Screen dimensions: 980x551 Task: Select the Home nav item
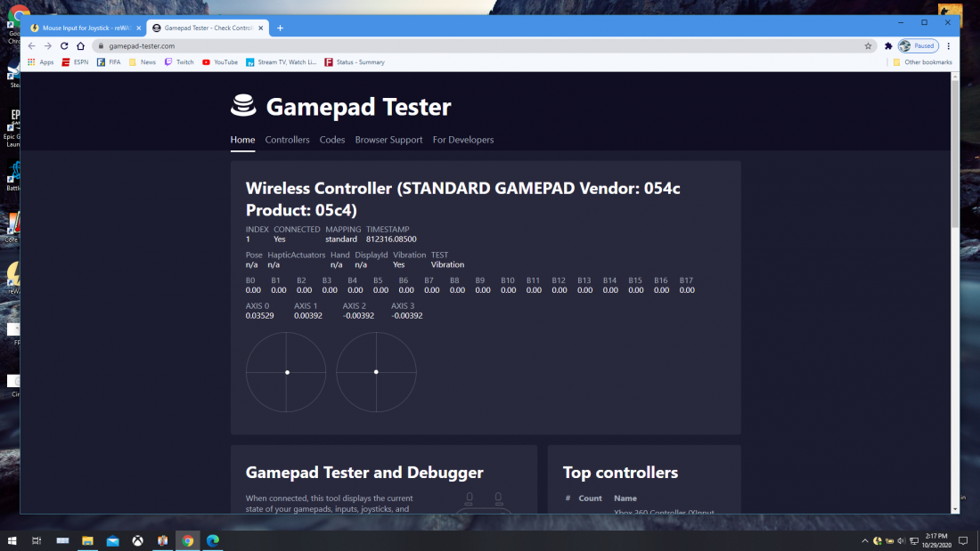tap(242, 140)
